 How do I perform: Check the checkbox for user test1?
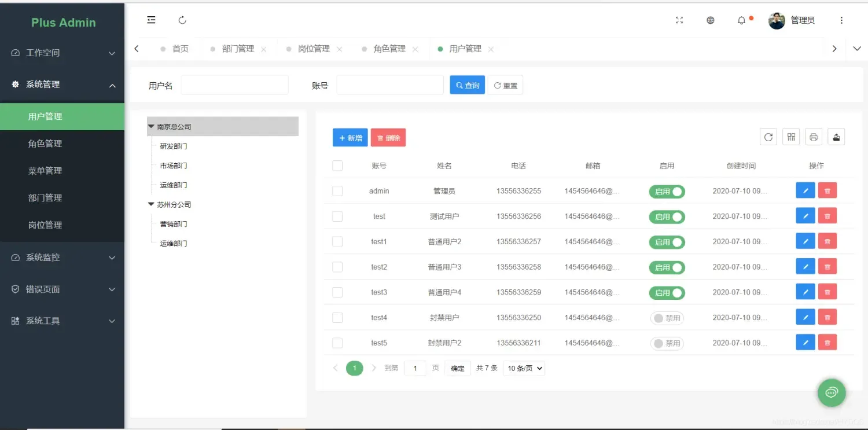337,241
